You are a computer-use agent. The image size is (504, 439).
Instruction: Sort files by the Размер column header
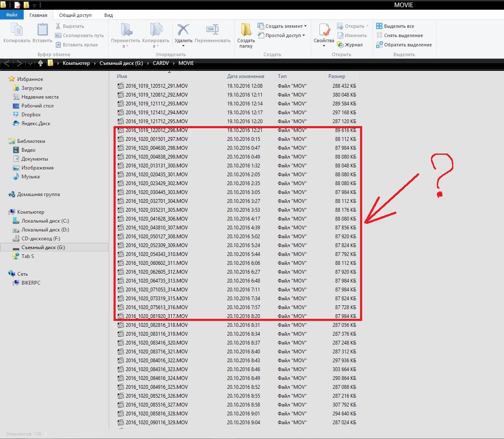pyautogui.click(x=336, y=76)
